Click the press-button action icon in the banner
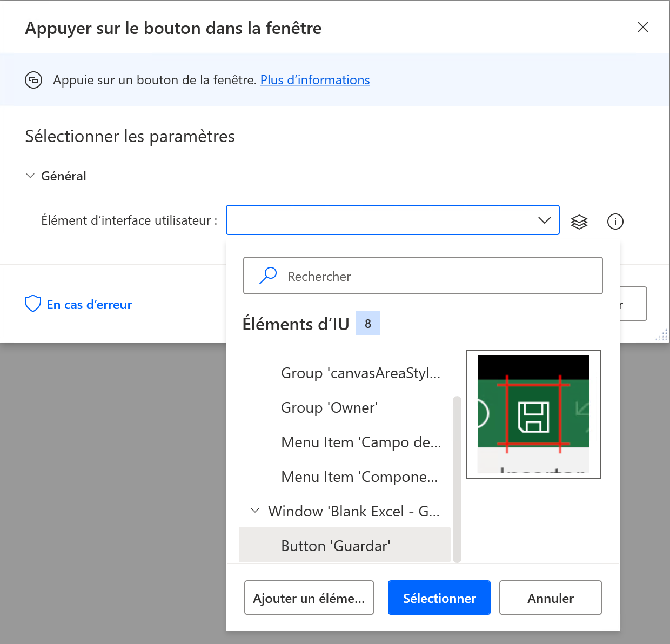Image resolution: width=670 pixels, height=644 pixels. point(33,79)
